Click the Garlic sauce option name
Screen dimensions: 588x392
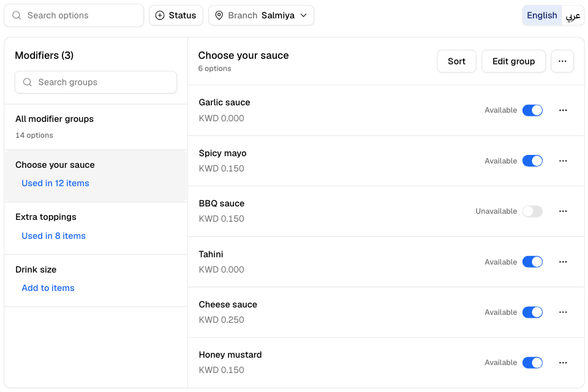224,102
